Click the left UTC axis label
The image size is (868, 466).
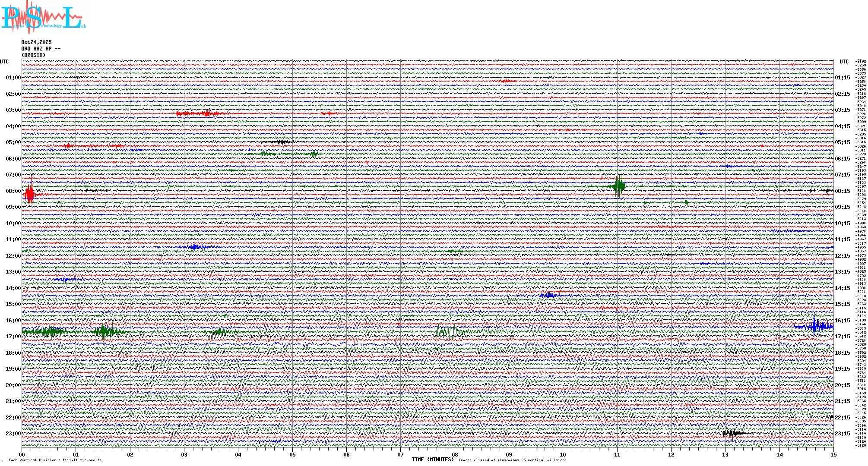tap(4, 62)
